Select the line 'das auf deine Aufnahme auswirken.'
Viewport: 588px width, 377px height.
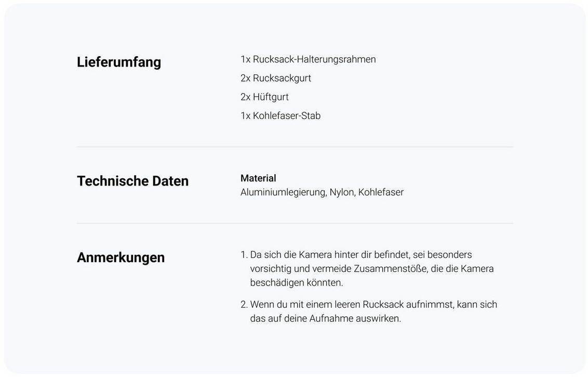pos(326,318)
